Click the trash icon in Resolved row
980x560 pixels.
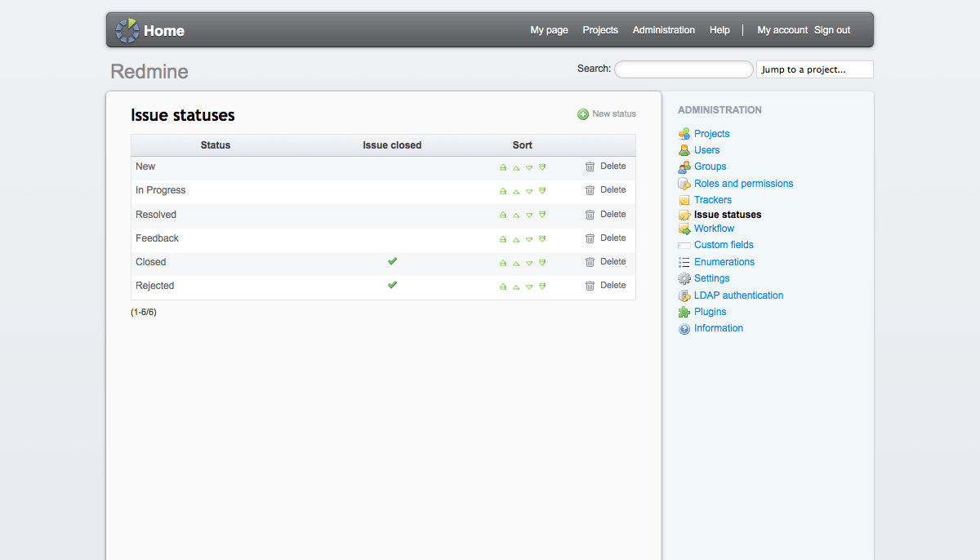590,215
